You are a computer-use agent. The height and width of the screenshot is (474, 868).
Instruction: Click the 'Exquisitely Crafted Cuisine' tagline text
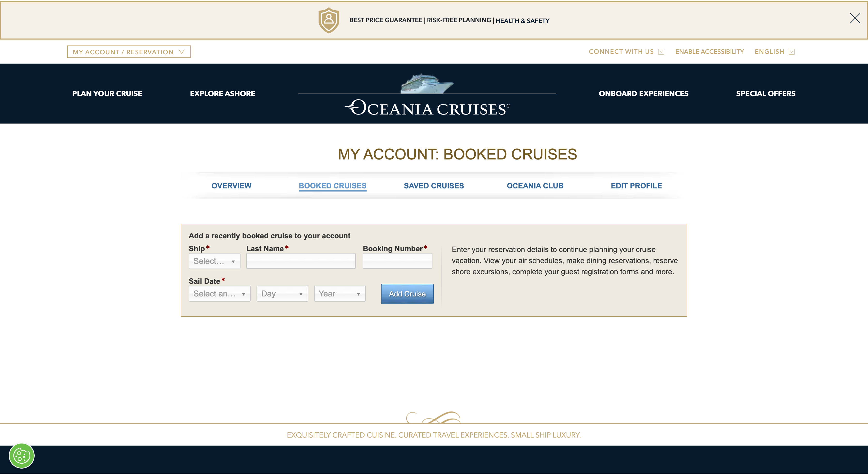click(x=434, y=435)
